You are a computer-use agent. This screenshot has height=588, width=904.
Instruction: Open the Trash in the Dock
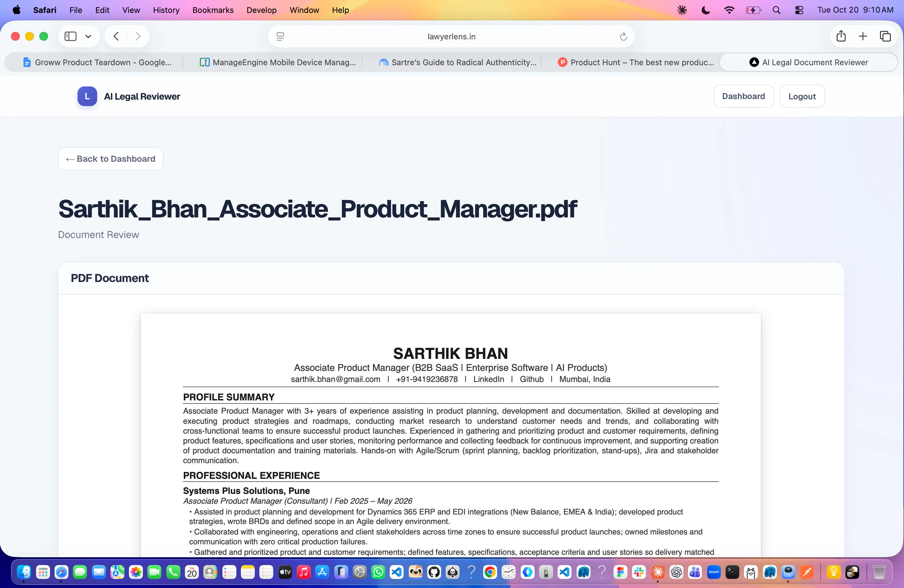[879, 572]
